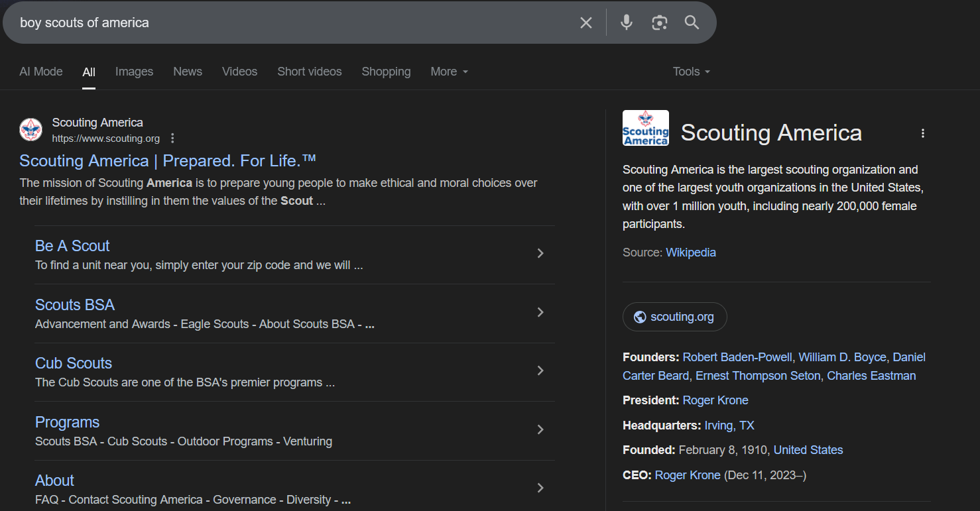Click the chevron on About row

click(540, 488)
